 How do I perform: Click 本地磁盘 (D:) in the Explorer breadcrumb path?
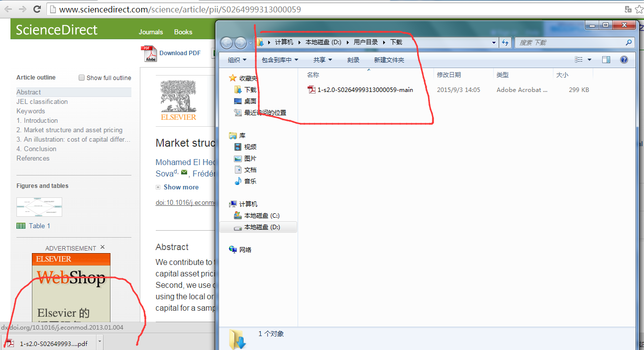coord(323,42)
